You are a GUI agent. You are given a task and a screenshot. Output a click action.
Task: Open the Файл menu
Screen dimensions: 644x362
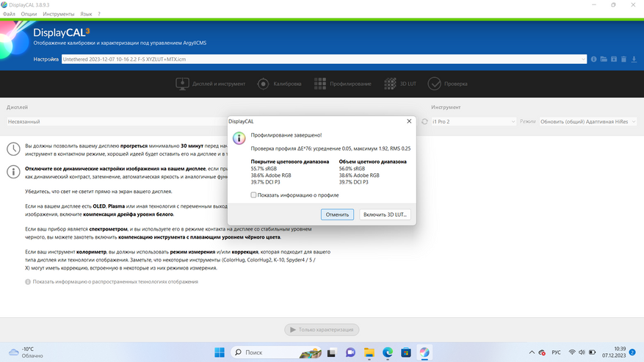click(9, 14)
